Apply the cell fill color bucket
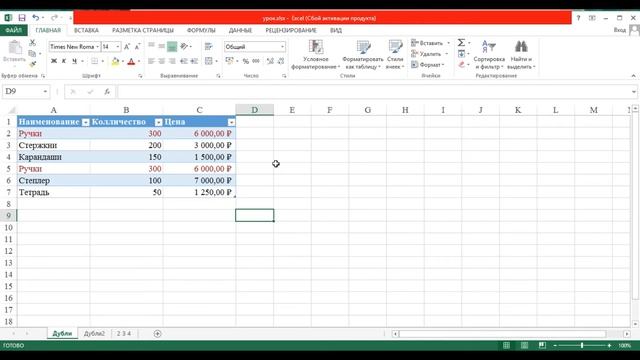Viewport: 640px width, 360px height. 116,61
